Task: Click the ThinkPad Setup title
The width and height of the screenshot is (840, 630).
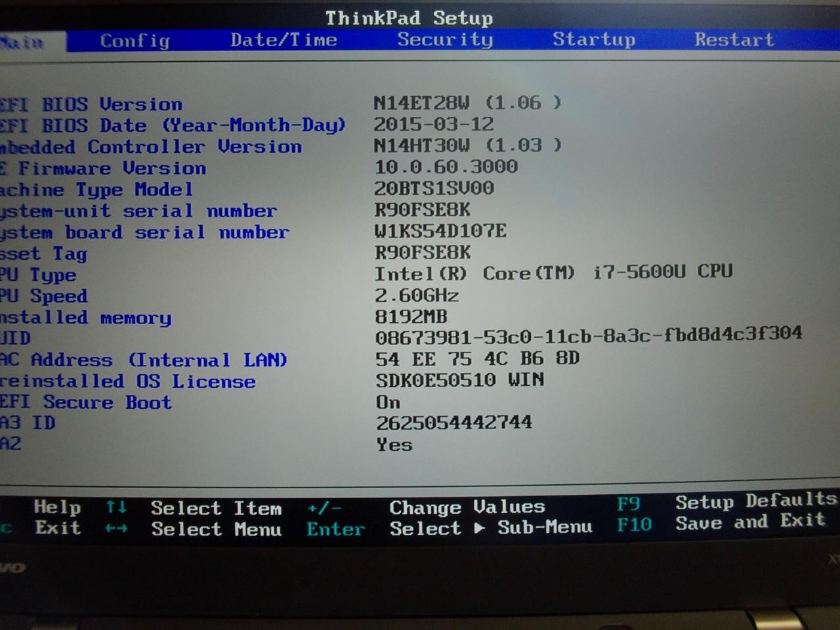Action: pyautogui.click(x=409, y=18)
